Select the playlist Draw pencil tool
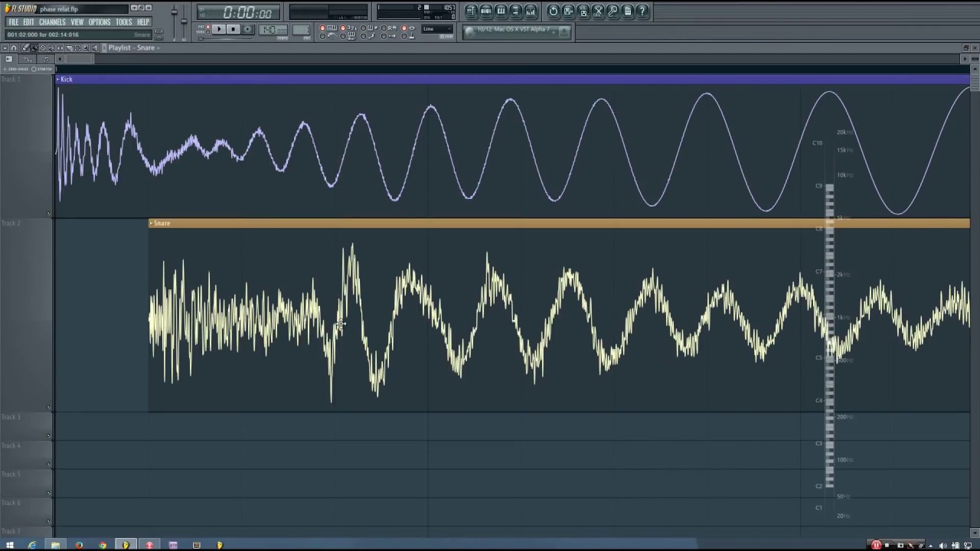Screen dimensions: 980x551 coord(25,48)
